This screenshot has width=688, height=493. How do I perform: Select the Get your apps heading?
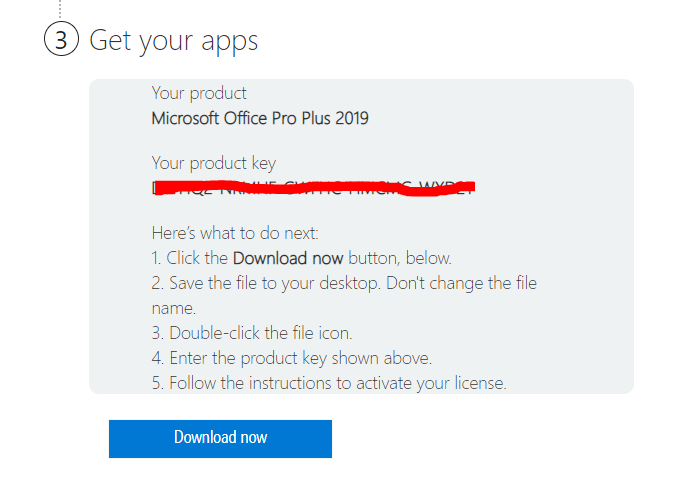173,41
